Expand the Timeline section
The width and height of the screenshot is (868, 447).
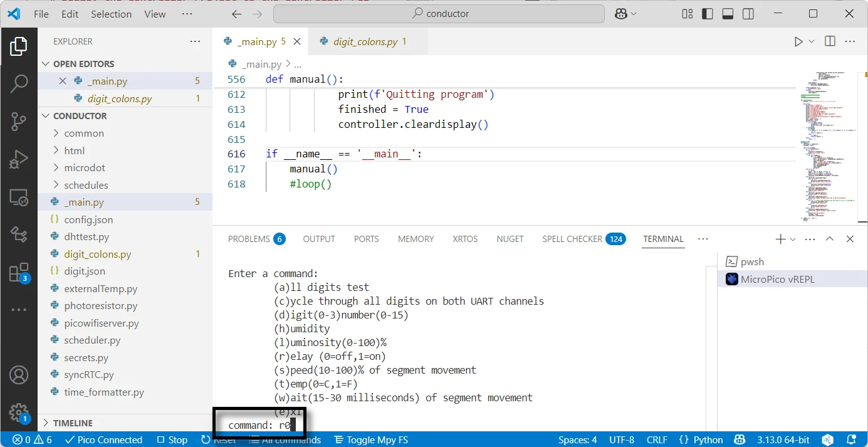coord(125,423)
